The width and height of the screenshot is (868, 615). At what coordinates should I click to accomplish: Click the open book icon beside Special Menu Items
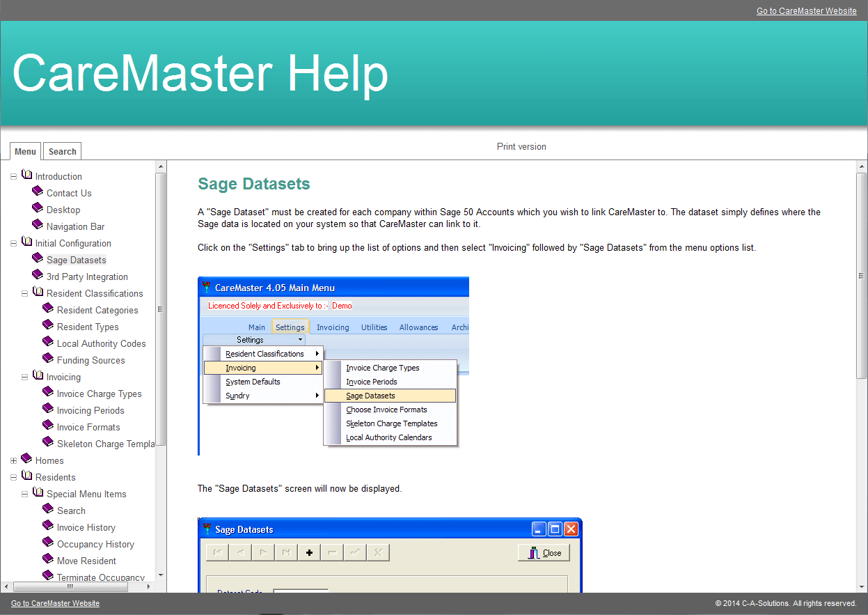[x=38, y=492]
